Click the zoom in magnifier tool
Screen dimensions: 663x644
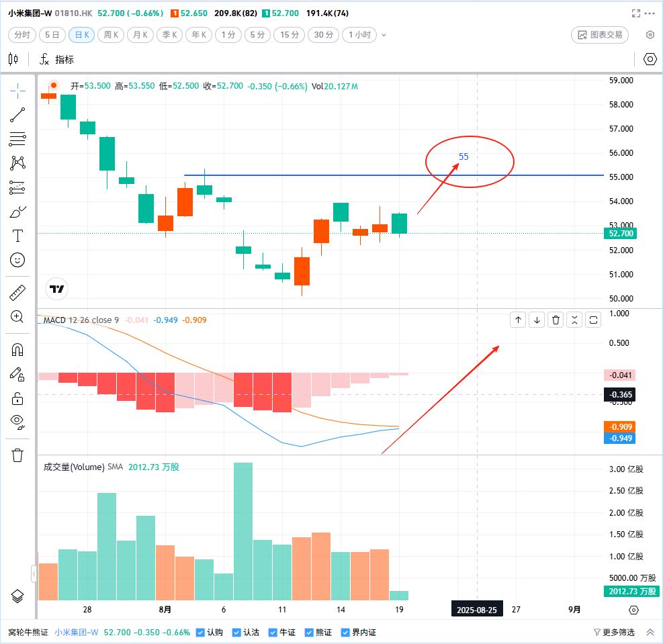[x=17, y=317]
